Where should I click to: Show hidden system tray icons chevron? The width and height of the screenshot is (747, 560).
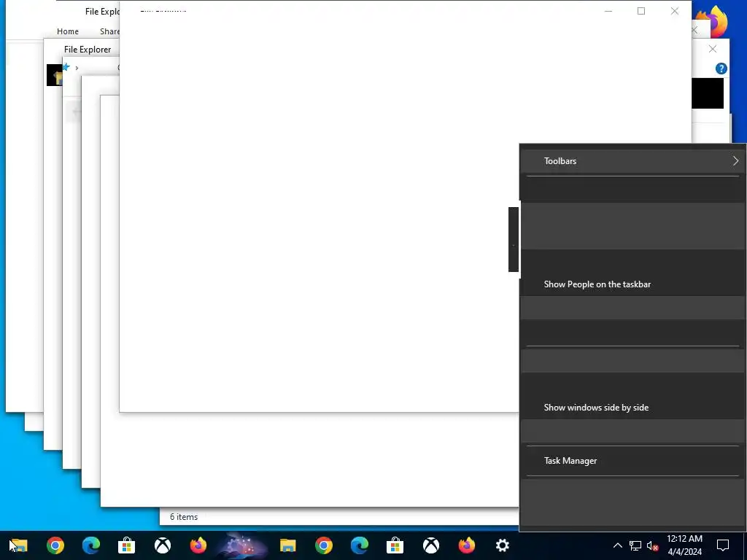617,545
